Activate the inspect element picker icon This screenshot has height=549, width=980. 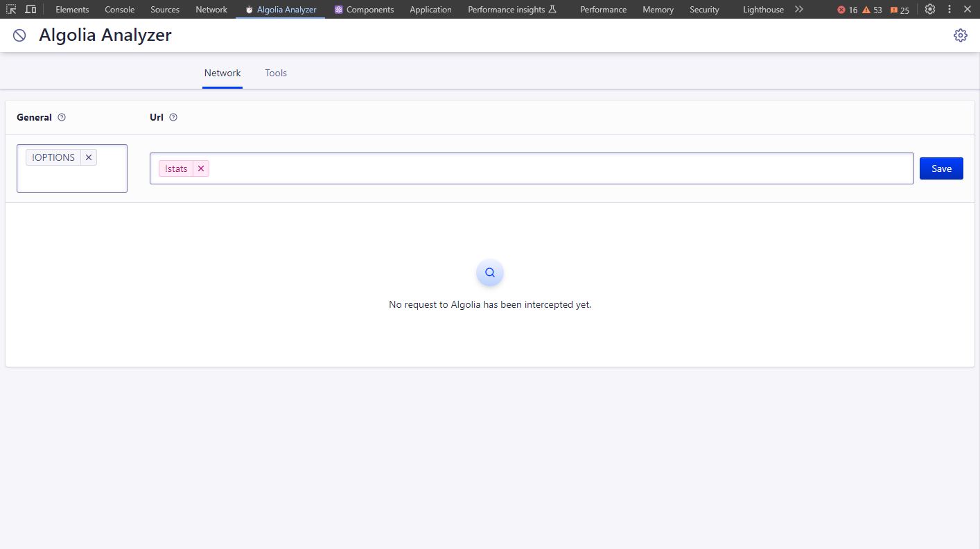[11, 9]
